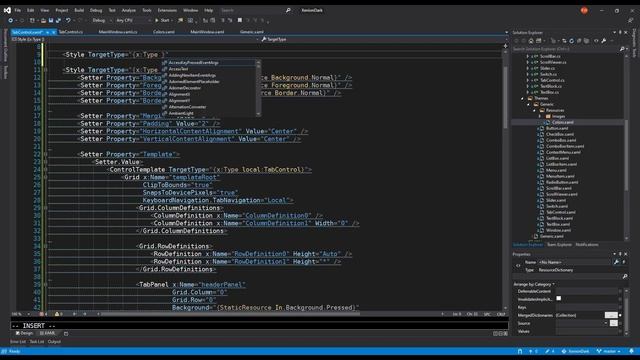The image size is (640, 360).
Task: Click the master branch indicator in status bar
Action: [x=609, y=351]
